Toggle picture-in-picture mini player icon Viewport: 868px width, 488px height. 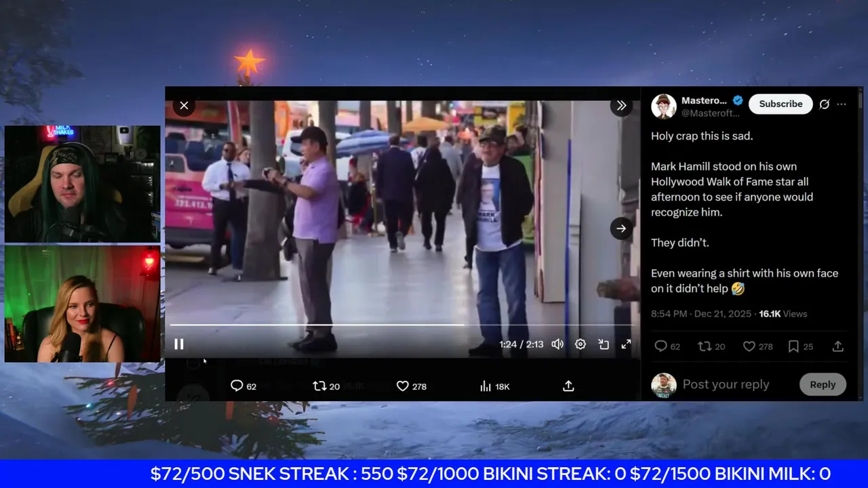point(604,344)
